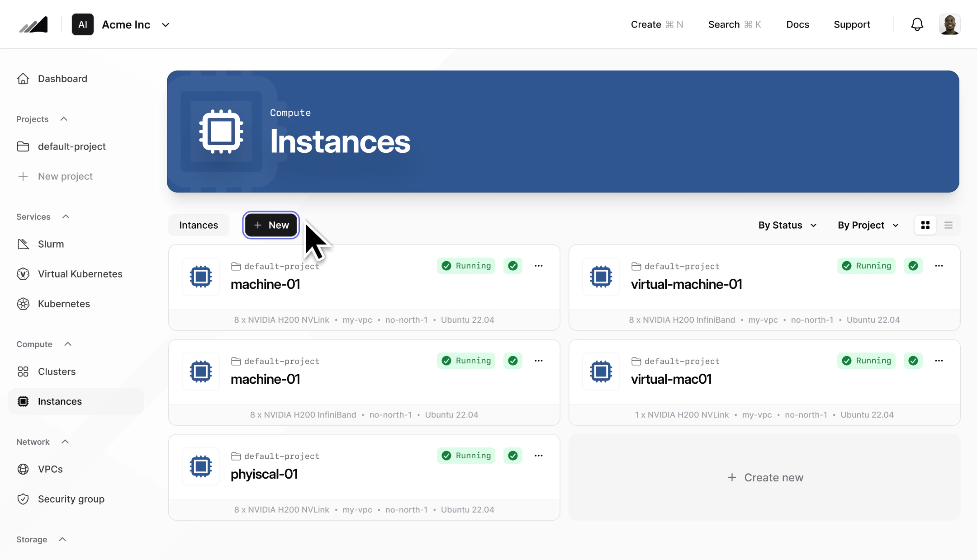This screenshot has width=977, height=560.
Task: Open Clusters under Compute
Action: pos(57,371)
